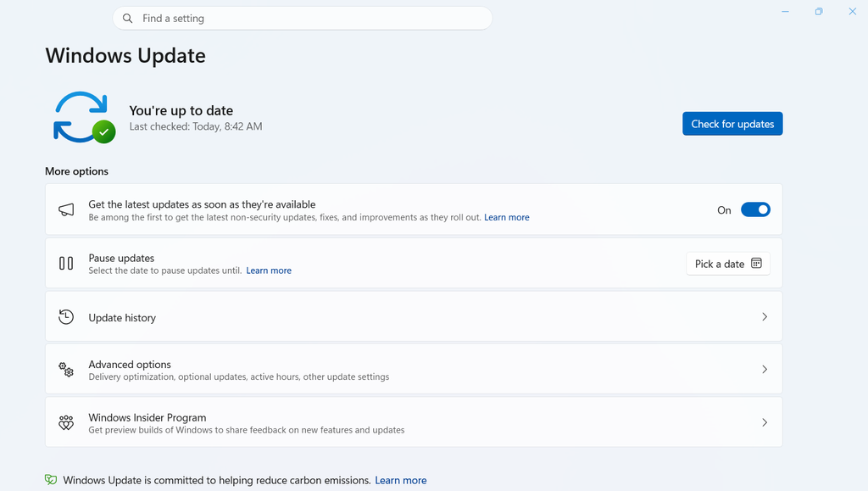Viewport: 868px width, 491px height.
Task: Open Learn more link for latest updates
Action: (x=507, y=218)
